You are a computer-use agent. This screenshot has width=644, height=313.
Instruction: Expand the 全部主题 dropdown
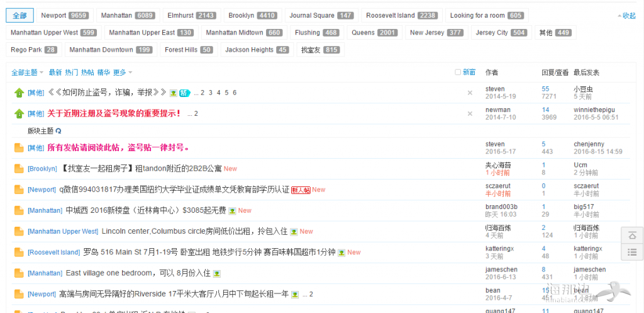[x=27, y=72]
